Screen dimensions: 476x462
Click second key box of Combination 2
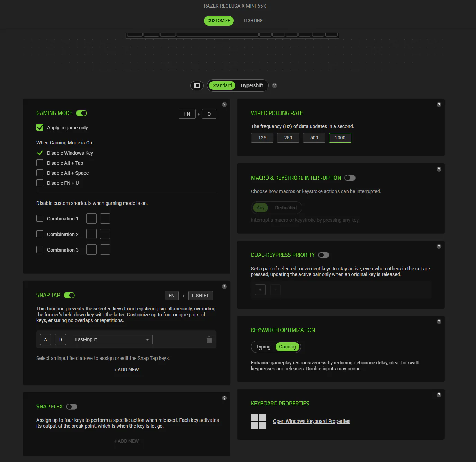[105, 234]
